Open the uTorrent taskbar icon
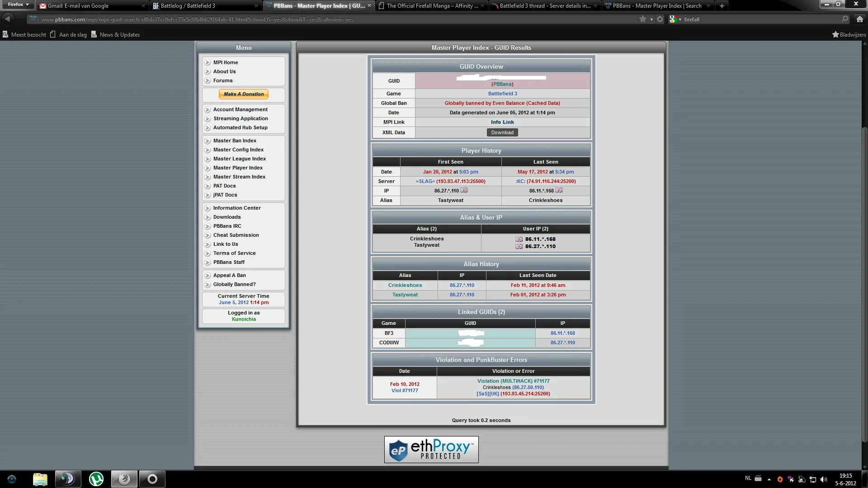This screenshot has width=868, height=488. pos(96,479)
